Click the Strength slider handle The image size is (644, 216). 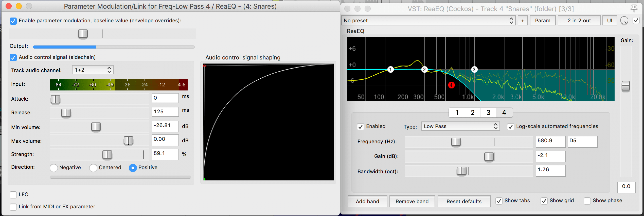(107, 155)
